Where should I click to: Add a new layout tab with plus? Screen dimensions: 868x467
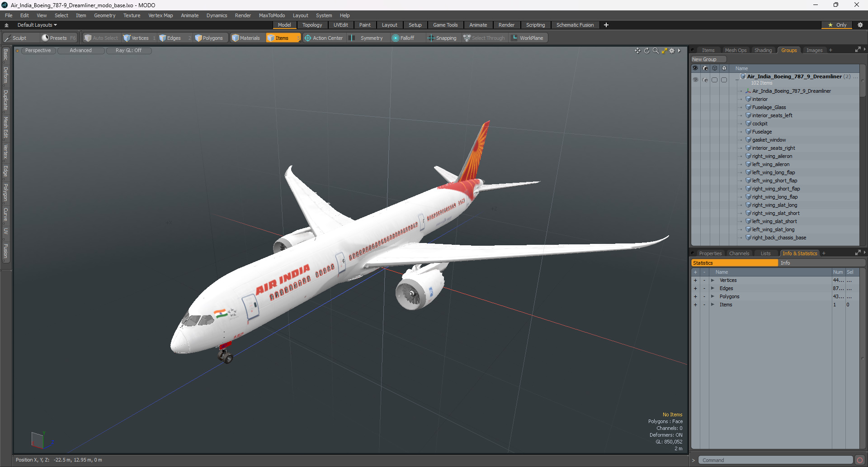click(x=606, y=25)
